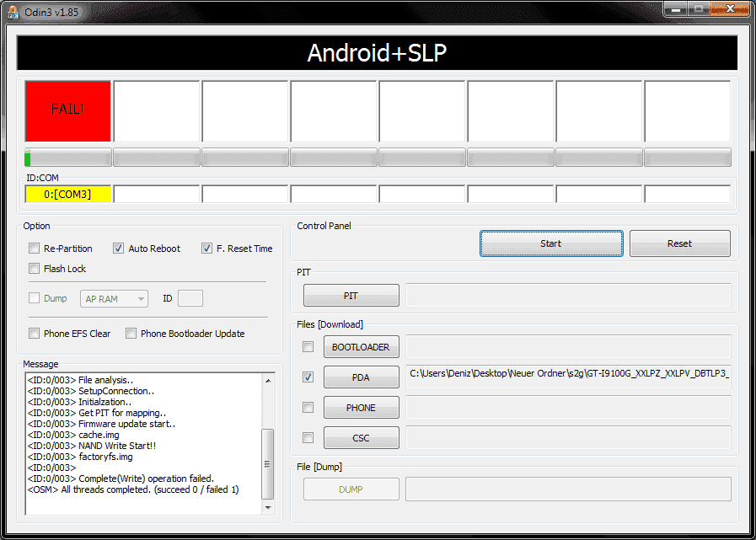Click the Android+SLP banner
Image resolution: width=756 pixels, height=540 pixels.
coord(377,53)
